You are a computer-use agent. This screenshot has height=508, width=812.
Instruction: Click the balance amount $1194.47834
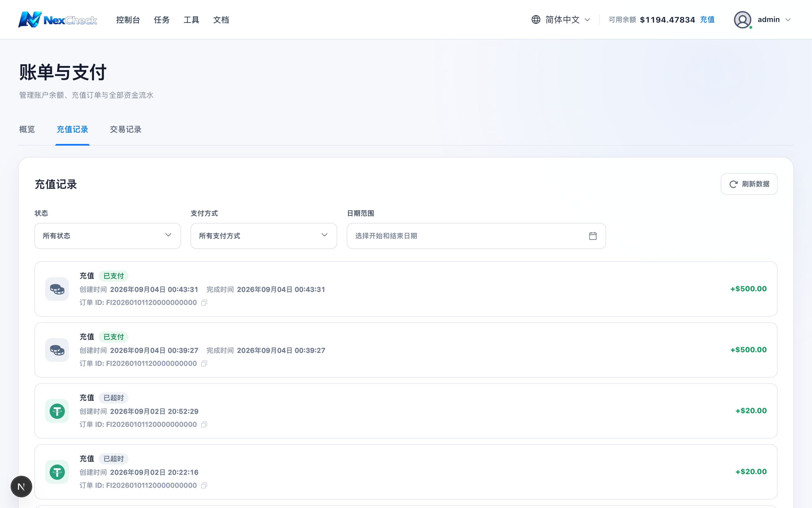click(x=667, y=20)
